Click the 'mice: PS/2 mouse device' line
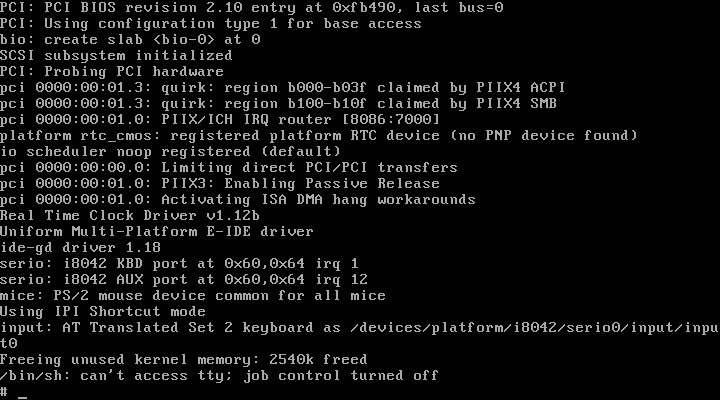720x400 pixels. point(192,295)
